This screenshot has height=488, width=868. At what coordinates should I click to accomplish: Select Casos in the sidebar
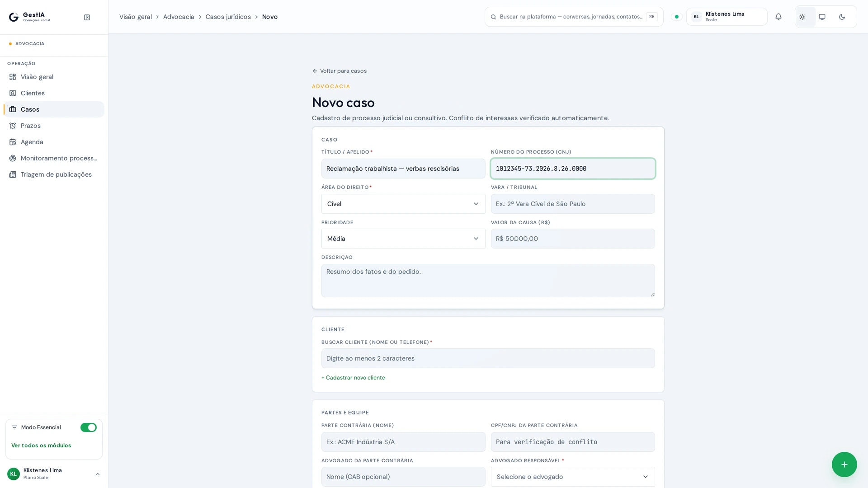click(x=54, y=109)
